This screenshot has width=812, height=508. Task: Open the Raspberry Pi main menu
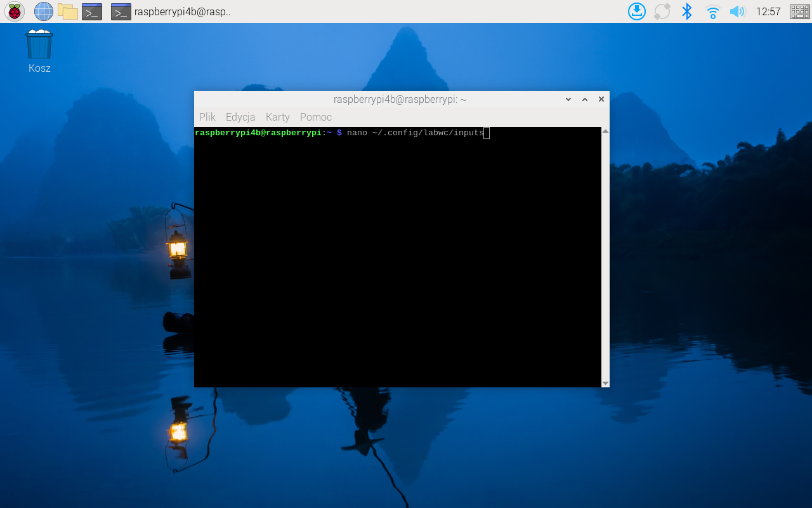click(14, 11)
